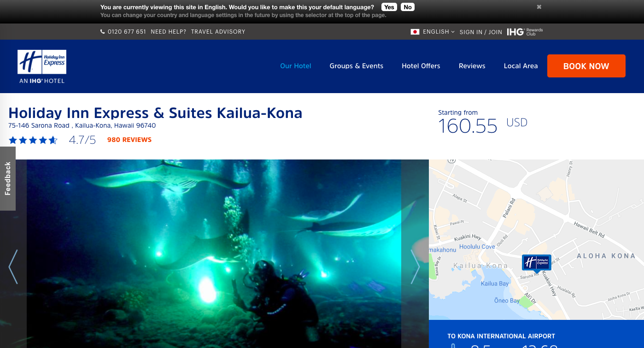Click the BOOK NOW button
The height and width of the screenshot is (348, 644).
(x=586, y=66)
